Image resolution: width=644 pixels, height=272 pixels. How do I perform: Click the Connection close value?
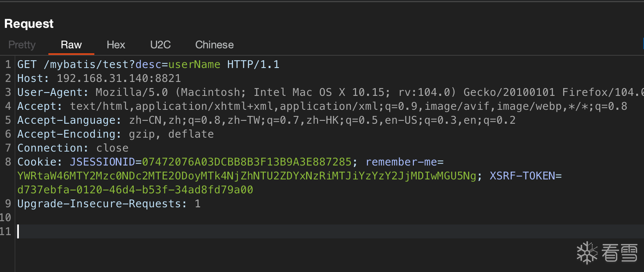pos(112,148)
